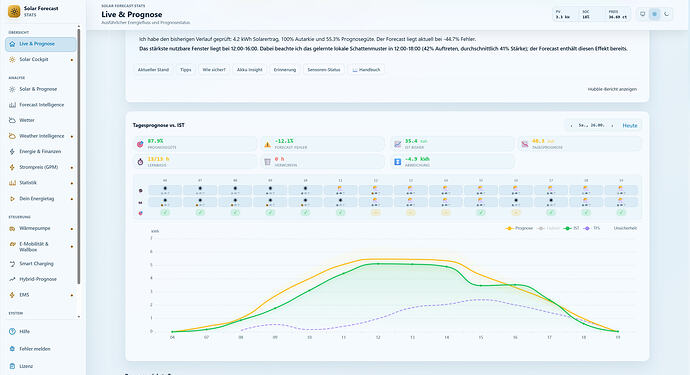Expand Dein Energietag submenu indicator dot
This screenshot has height=375, width=690.
(72, 199)
